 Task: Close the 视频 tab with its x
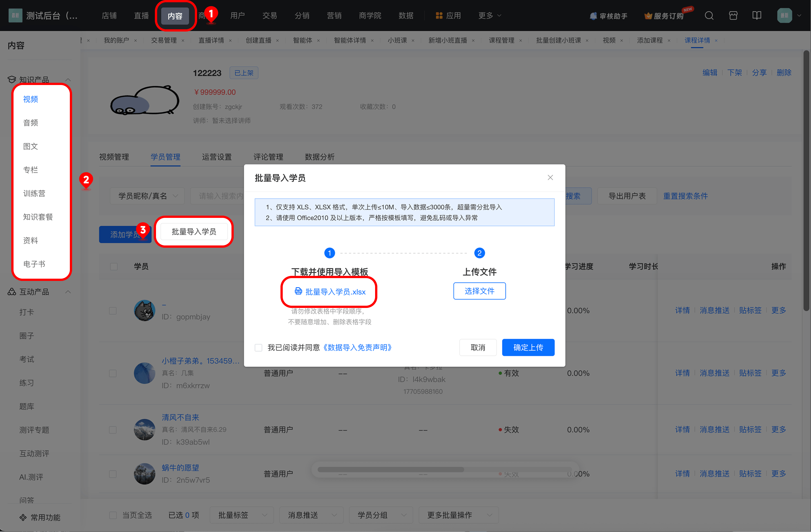[x=621, y=41]
